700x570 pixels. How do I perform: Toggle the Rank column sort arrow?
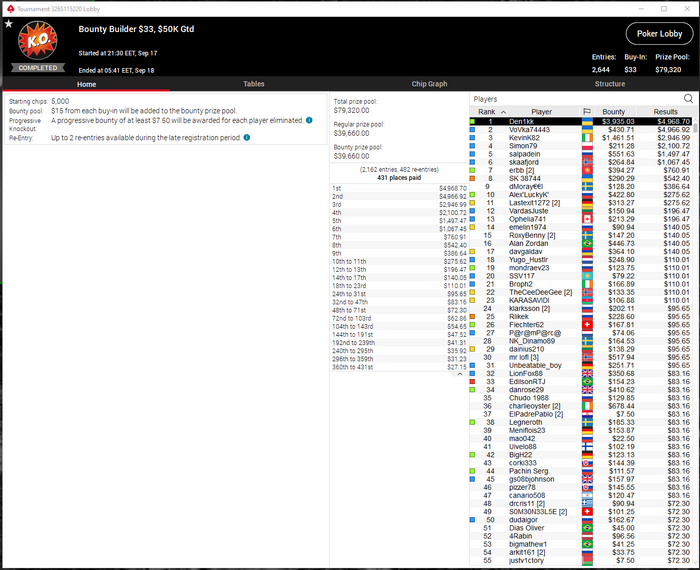(x=503, y=112)
